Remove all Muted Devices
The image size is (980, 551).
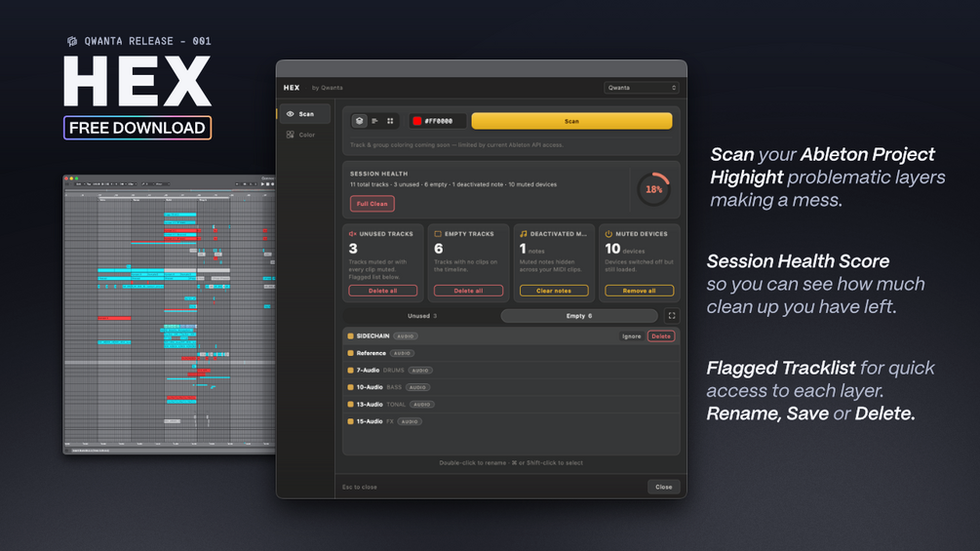(639, 291)
